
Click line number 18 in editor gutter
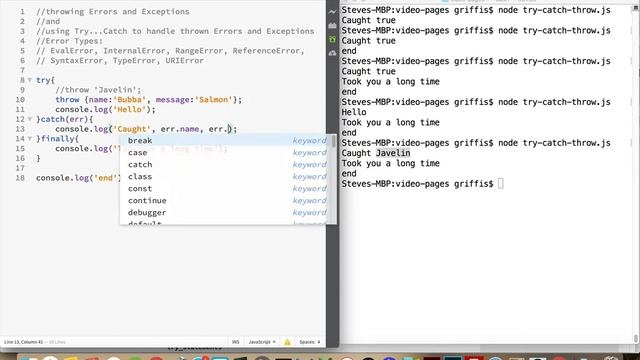coord(20,178)
